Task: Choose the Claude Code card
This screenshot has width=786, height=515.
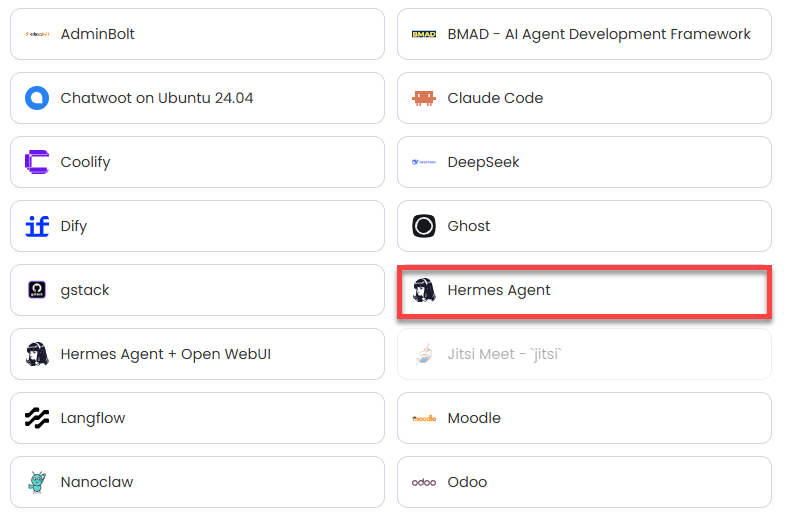Action: tap(584, 98)
